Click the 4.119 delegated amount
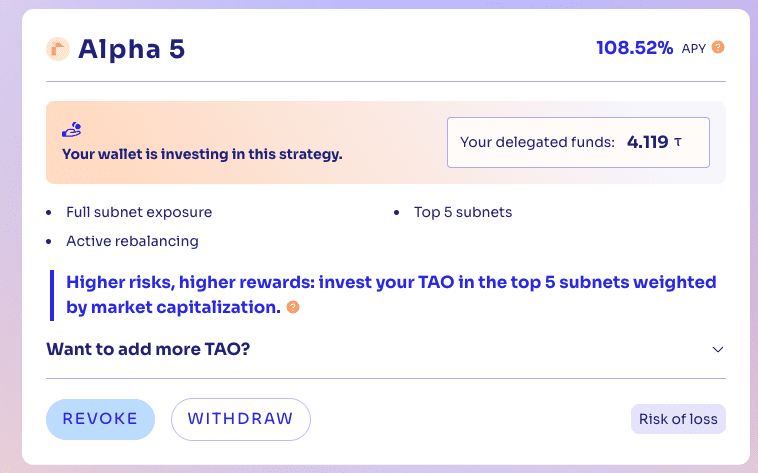Image resolution: width=758 pixels, height=473 pixels. (x=647, y=142)
